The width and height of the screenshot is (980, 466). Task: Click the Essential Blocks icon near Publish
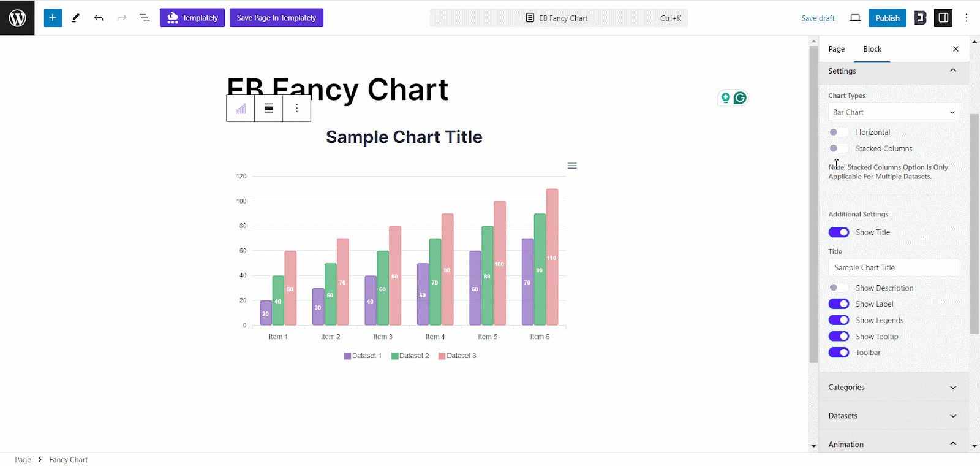[x=919, y=18]
